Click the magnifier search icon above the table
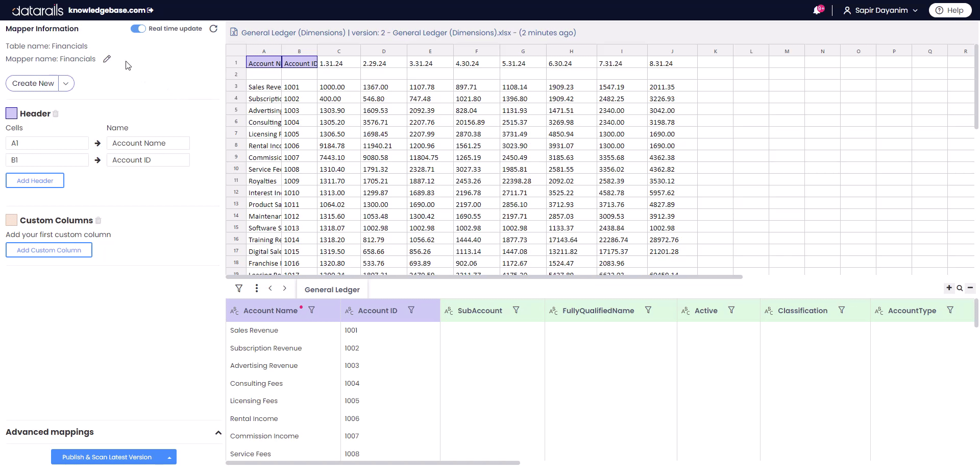The height and width of the screenshot is (469, 980). tap(960, 288)
